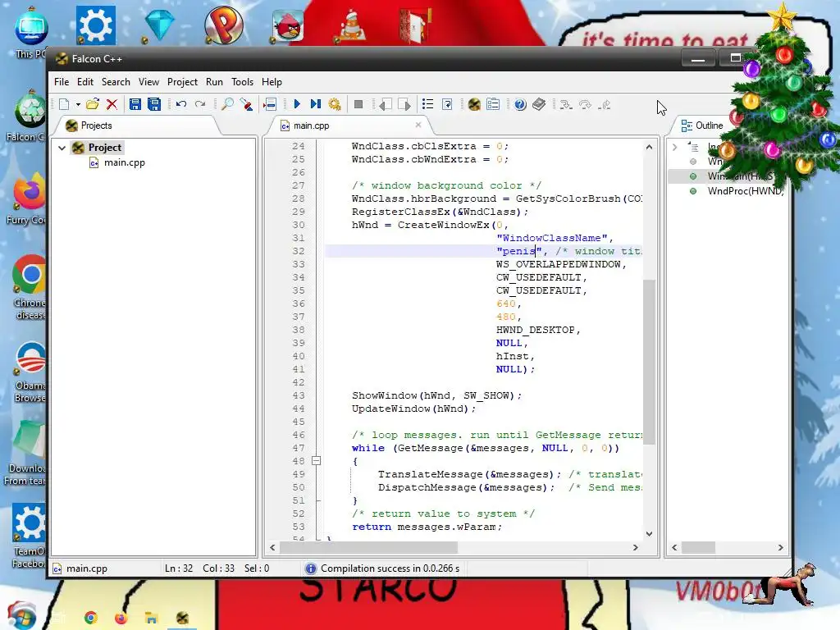The image size is (840, 630).
Task: Click the editor horizontal scrollbar thumb
Action: pos(368,547)
